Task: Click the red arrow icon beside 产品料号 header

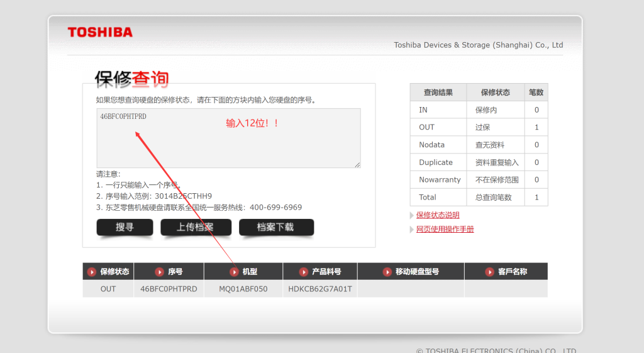Action: 304,272
